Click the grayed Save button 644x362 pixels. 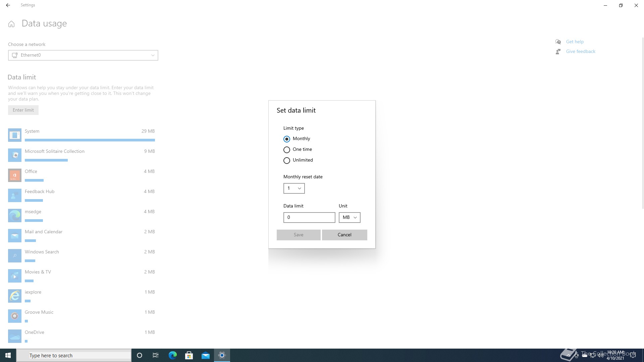[299, 235]
